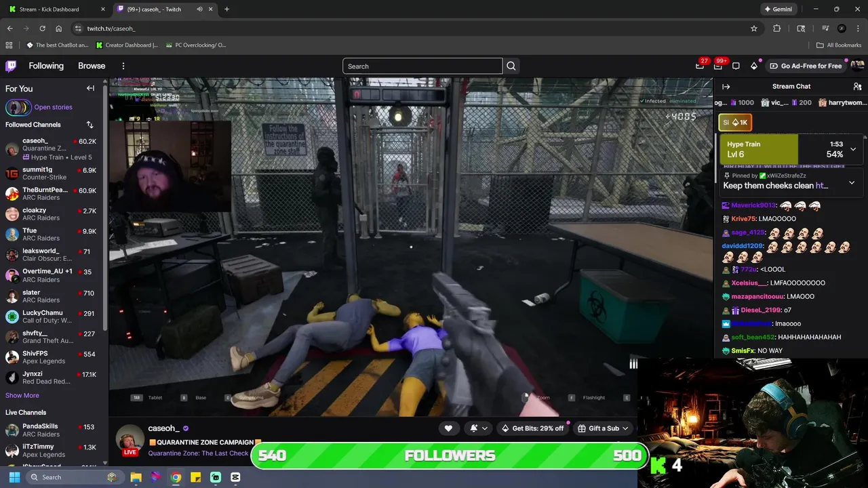
Task: Collapse the For You sidebar
Action: [90, 88]
